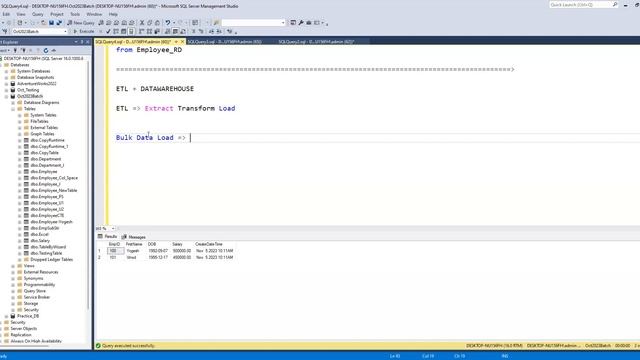Viewport: 640px width, 360px height.
Task: Open the Project menu
Action: (x=57, y=14)
